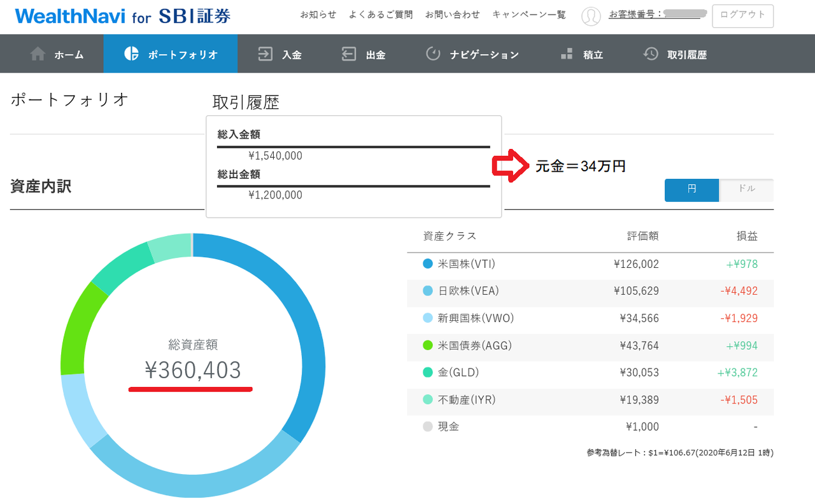
Task: Click the 新興国株(VWO) label
Action: coord(476,318)
